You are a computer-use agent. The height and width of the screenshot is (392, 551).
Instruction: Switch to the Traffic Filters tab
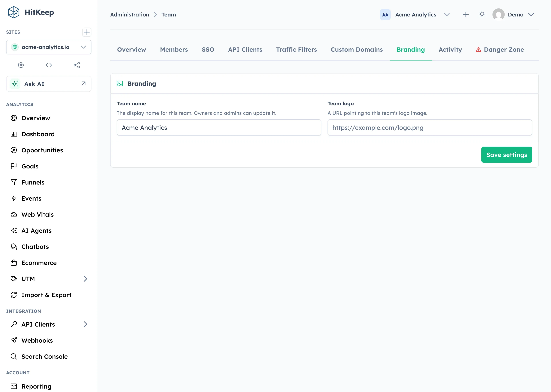coord(297,50)
